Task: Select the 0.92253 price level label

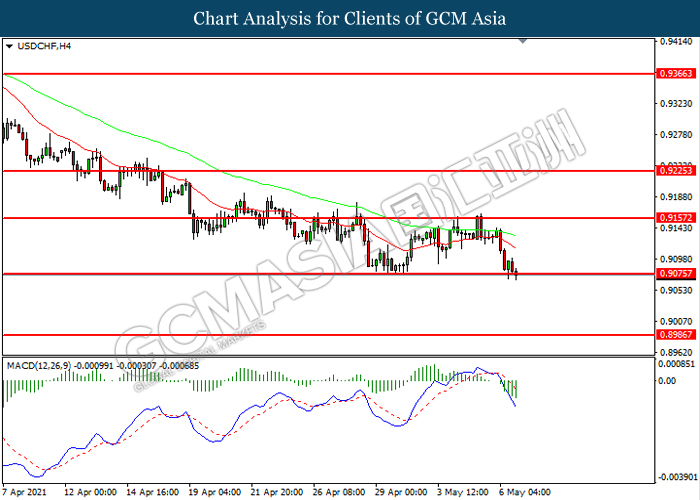Action: [x=676, y=171]
